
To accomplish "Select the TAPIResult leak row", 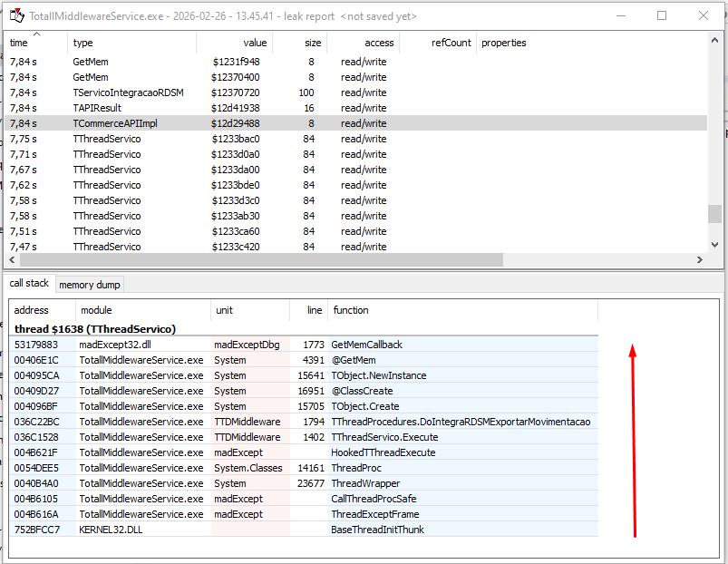I will tap(355, 108).
